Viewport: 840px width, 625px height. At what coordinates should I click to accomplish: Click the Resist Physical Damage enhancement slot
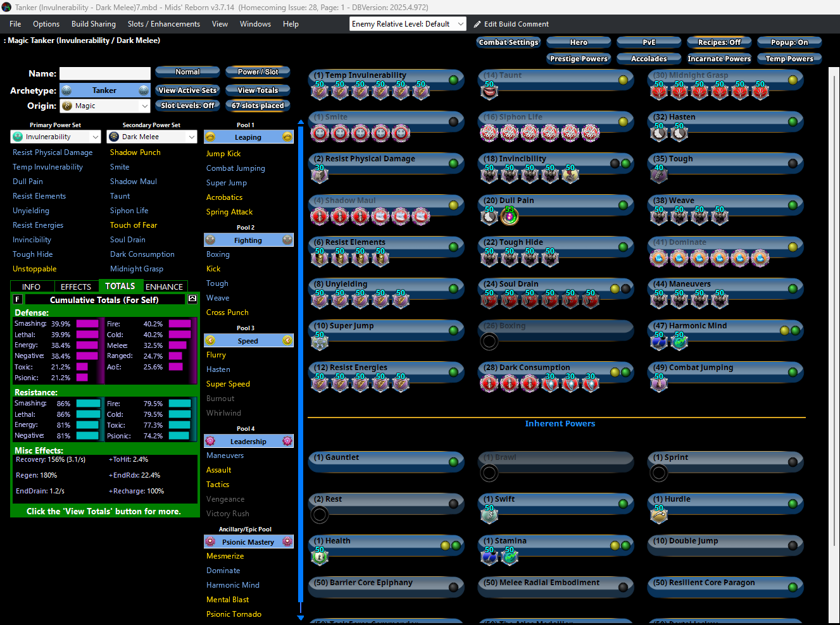point(320,174)
